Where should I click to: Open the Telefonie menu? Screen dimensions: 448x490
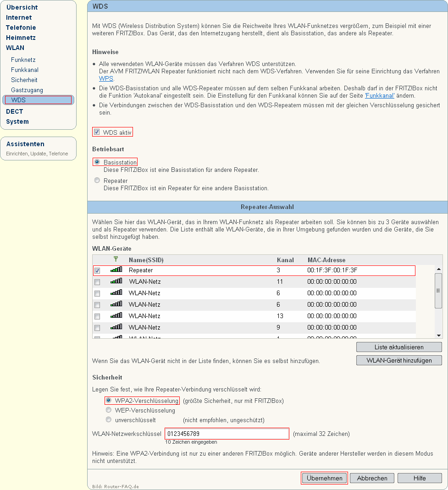[21, 28]
